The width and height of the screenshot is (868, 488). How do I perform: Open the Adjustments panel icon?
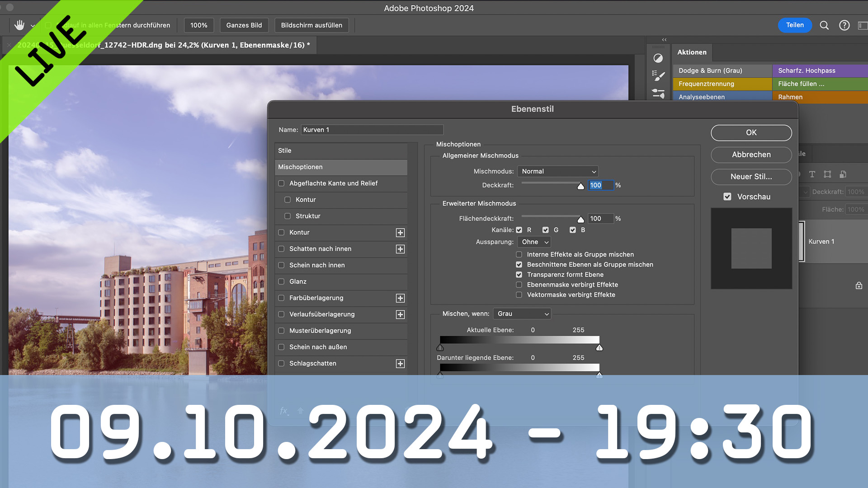pos(658,58)
